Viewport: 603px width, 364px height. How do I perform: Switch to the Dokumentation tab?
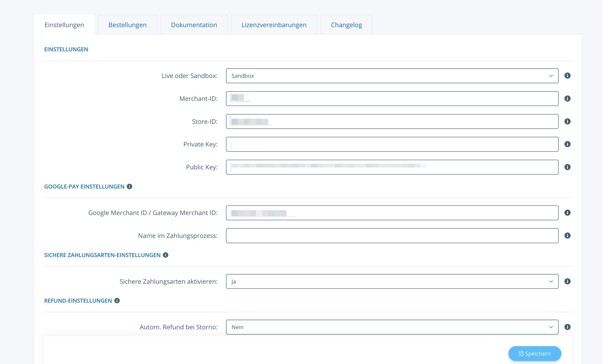(x=194, y=25)
